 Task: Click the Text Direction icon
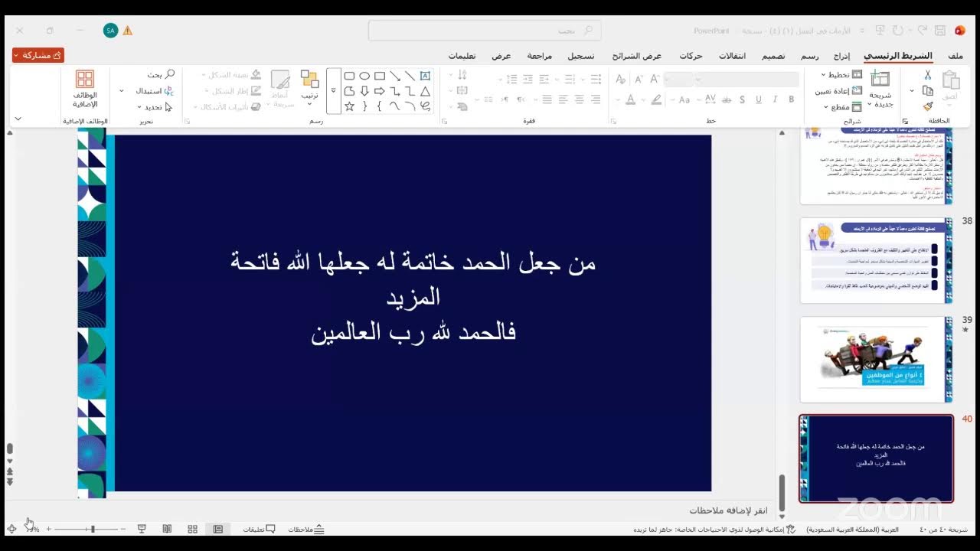tap(462, 75)
